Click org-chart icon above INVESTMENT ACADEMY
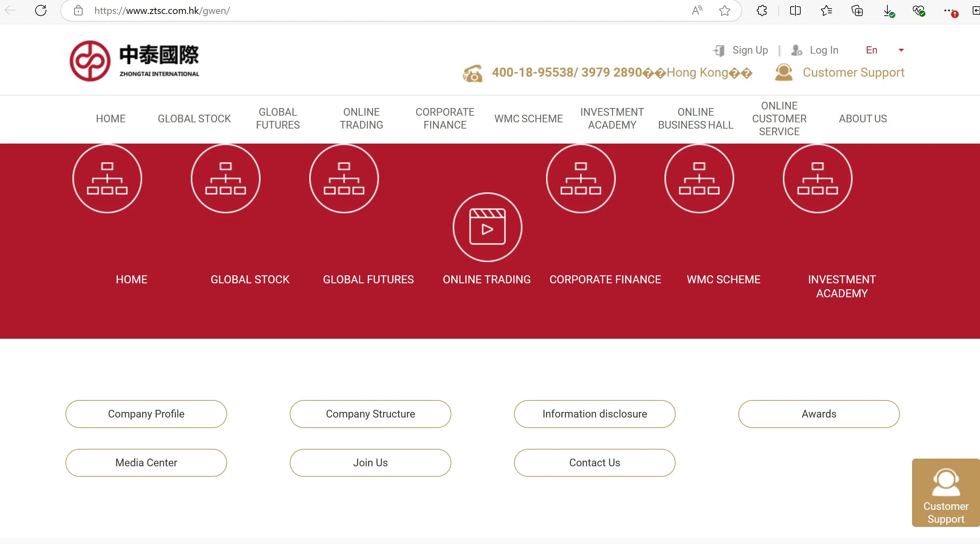This screenshot has height=544, width=980. (x=818, y=178)
